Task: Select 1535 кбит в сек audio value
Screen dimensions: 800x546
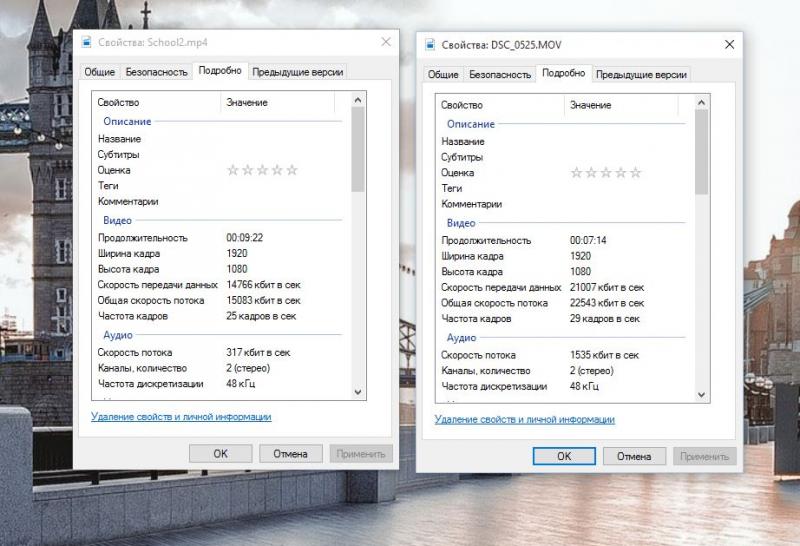Action: tap(604, 355)
